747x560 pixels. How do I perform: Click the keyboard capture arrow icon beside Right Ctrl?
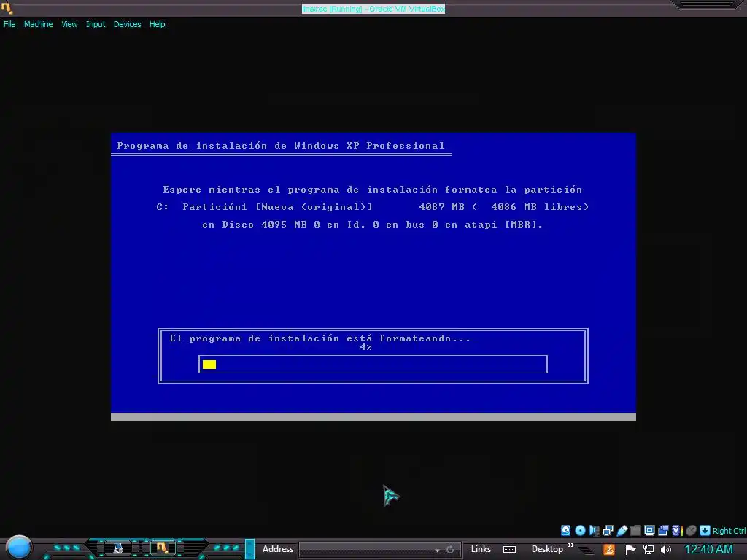(705, 531)
